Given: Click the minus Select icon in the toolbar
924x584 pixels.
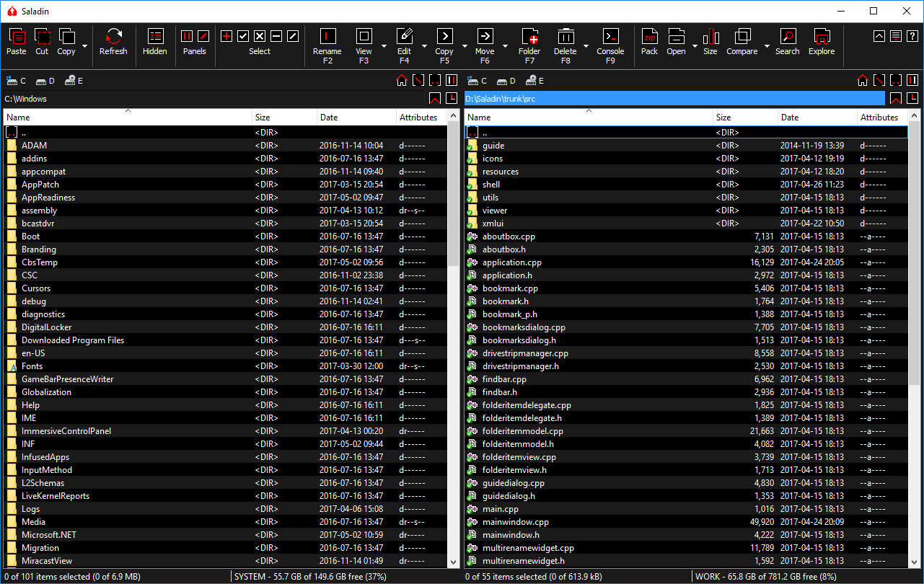Looking at the screenshot, I should [x=276, y=36].
